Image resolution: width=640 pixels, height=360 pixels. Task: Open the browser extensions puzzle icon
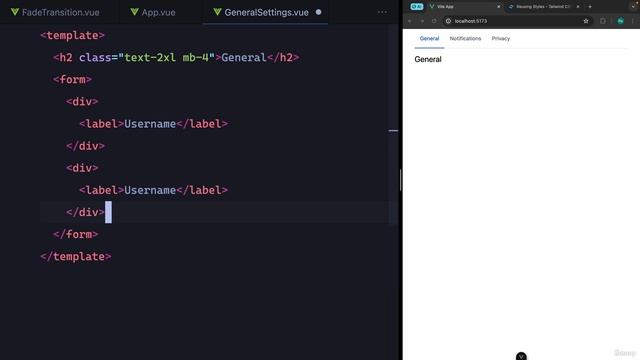603,21
